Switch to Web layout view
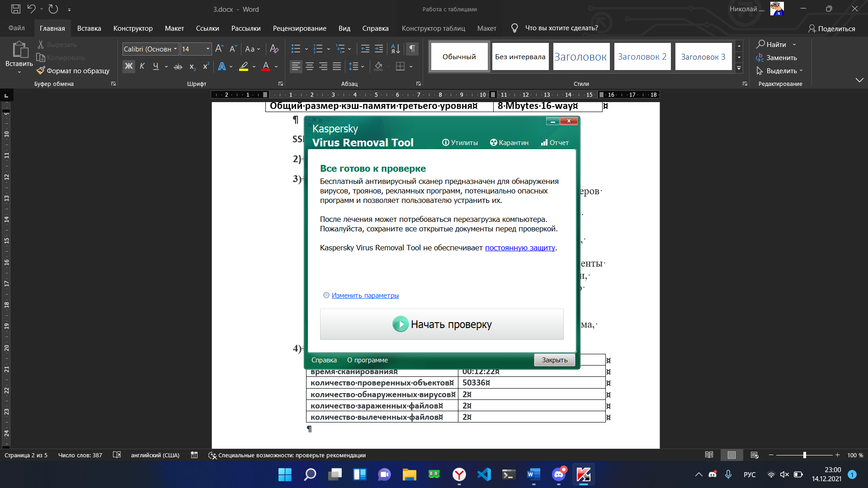Image resolution: width=868 pixels, height=488 pixels. tap(754, 455)
